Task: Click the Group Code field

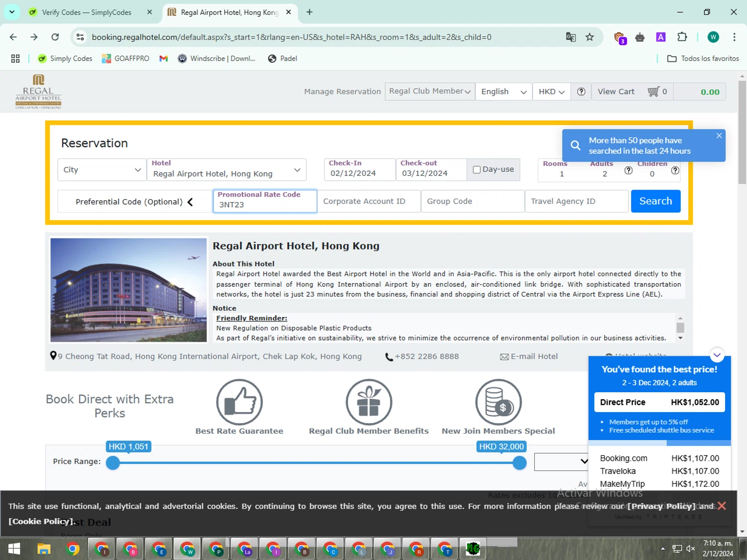Action: [473, 201]
